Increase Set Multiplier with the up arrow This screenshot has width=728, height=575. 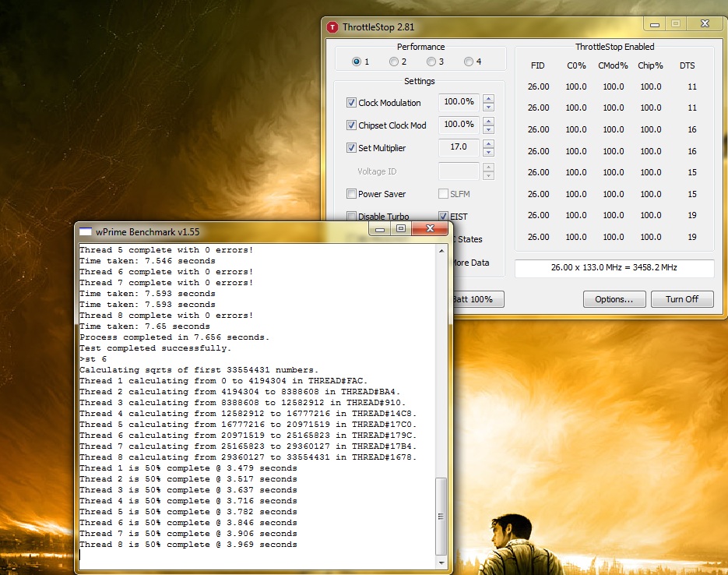click(488, 143)
